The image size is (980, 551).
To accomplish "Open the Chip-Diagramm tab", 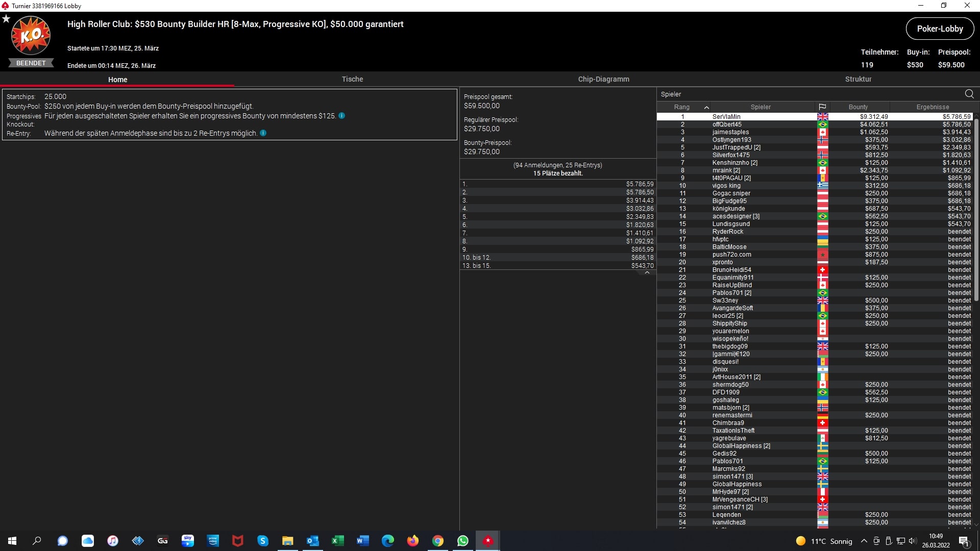I will pos(603,79).
